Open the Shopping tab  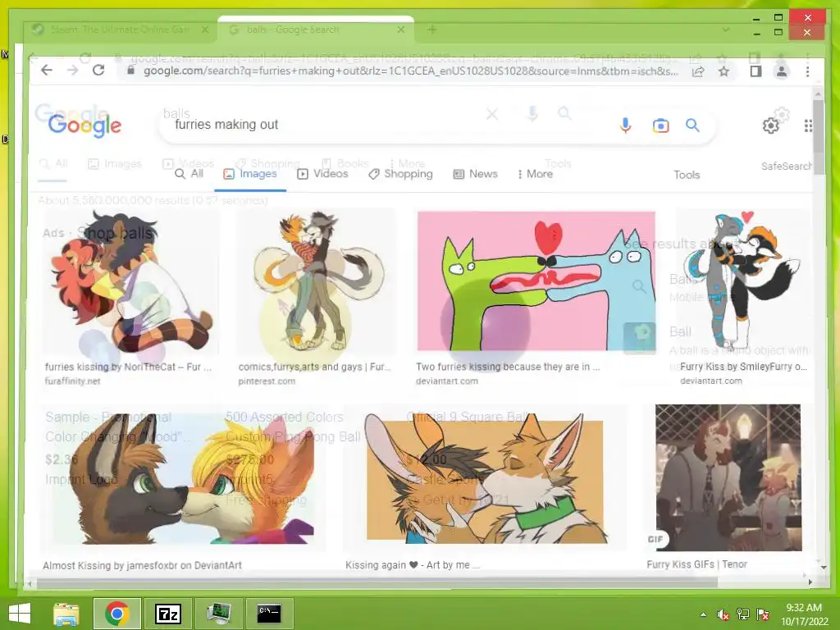pos(400,174)
